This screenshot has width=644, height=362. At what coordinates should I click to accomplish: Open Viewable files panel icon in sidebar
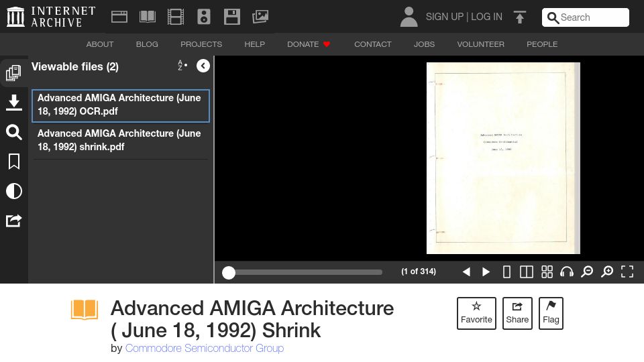tap(13, 73)
